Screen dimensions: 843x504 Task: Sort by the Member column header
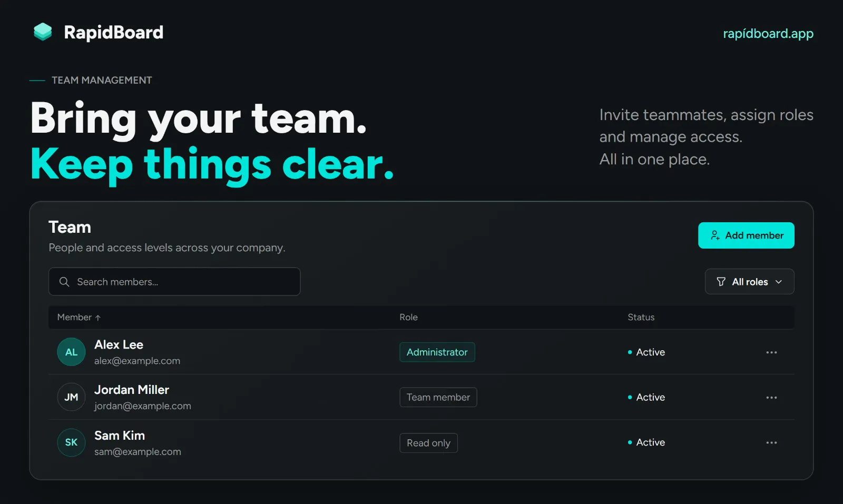pos(79,317)
